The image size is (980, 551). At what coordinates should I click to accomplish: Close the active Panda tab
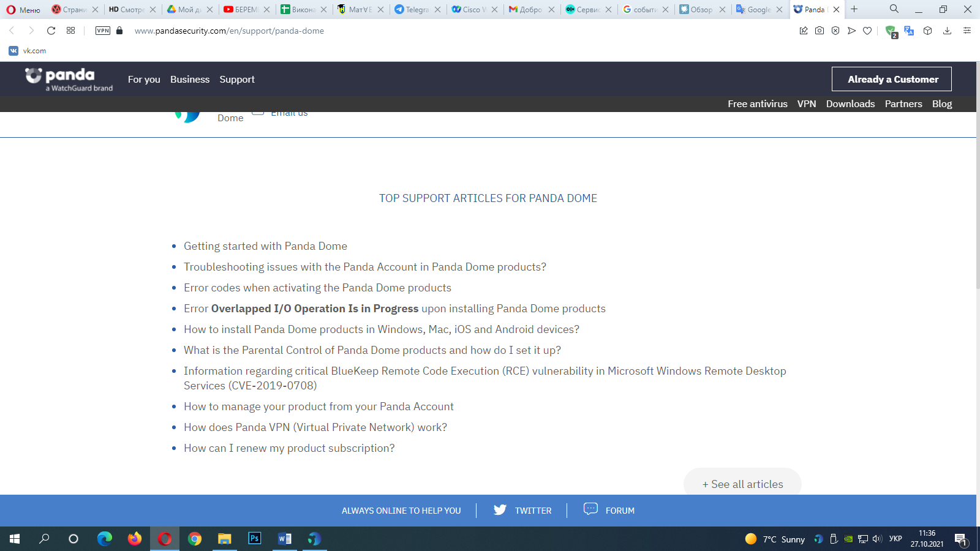pyautogui.click(x=836, y=9)
